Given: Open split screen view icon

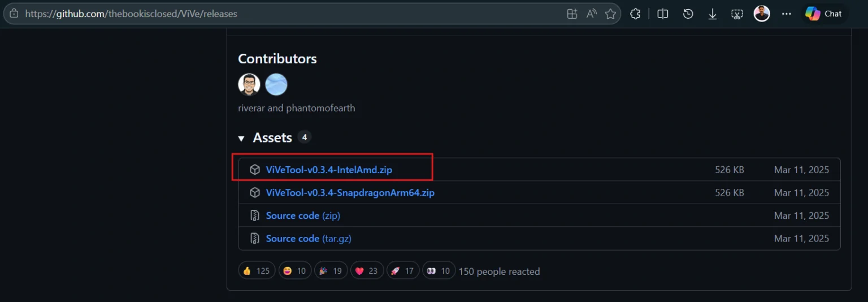Looking at the screenshot, I should (x=663, y=14).
